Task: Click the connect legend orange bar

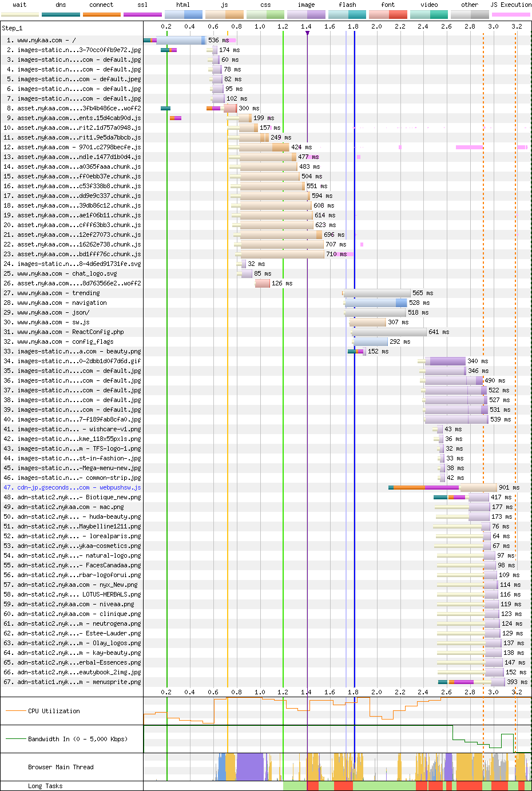Action: point(101,14)
